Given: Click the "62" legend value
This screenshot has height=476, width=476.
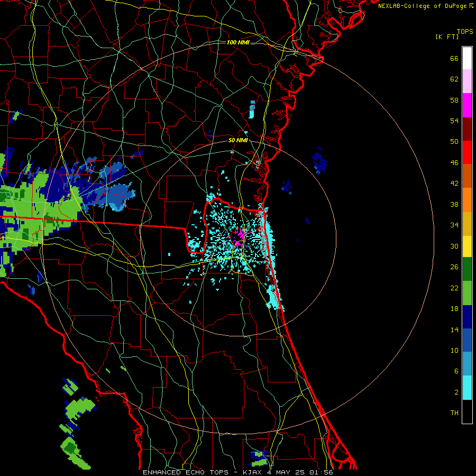Looking at the screenshot, I should pos(454,79).
